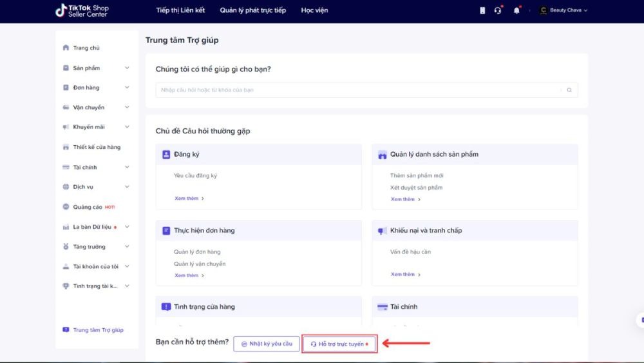Expand the La bàn Dữ liệu menu
Viewport: 644px width, 363px height.
coord(127,226)
